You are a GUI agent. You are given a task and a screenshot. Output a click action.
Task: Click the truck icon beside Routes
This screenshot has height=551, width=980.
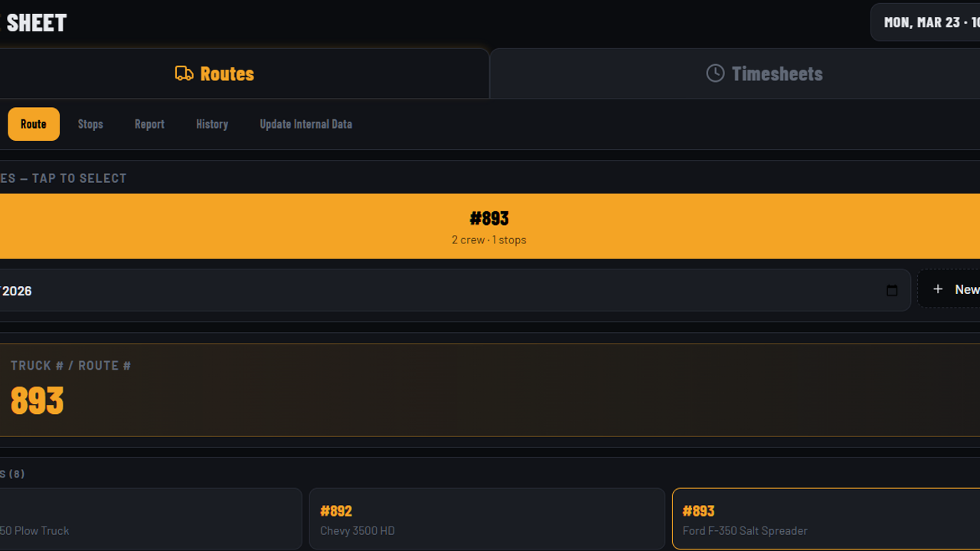(x=184, y=73)
